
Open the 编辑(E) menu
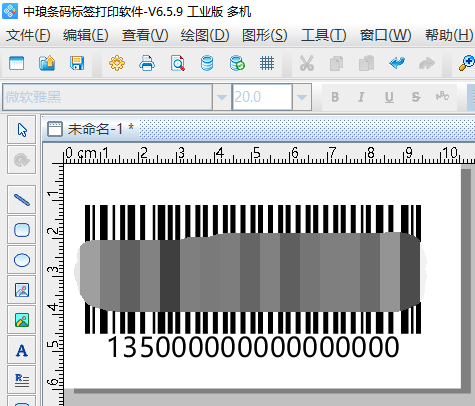86,35
